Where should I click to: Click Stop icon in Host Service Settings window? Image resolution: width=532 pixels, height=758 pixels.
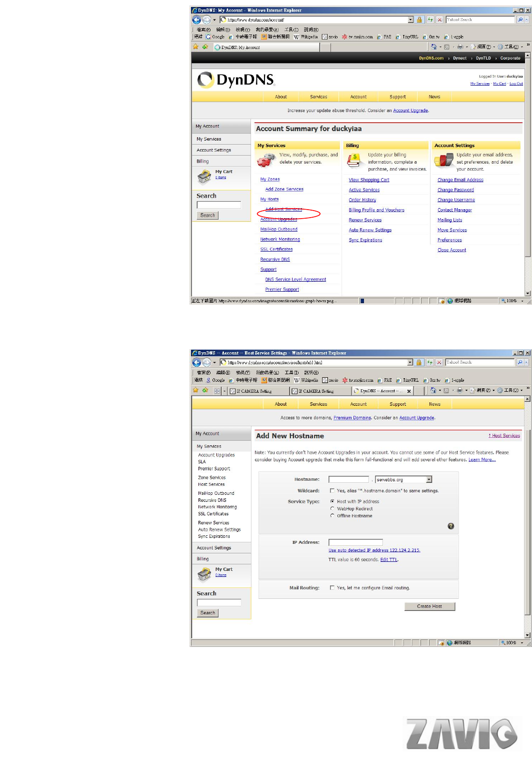(439, 362)
